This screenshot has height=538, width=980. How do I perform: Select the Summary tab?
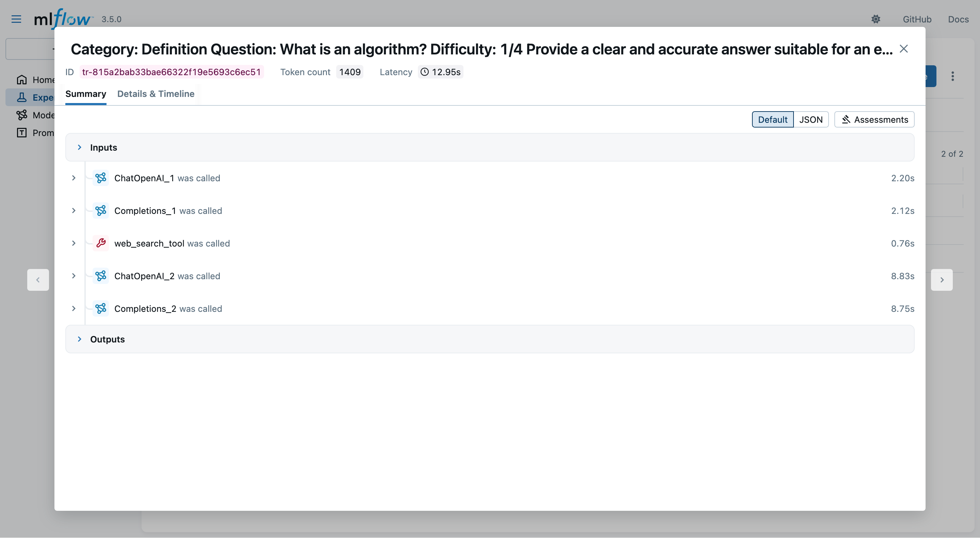[x=86, y=94]
